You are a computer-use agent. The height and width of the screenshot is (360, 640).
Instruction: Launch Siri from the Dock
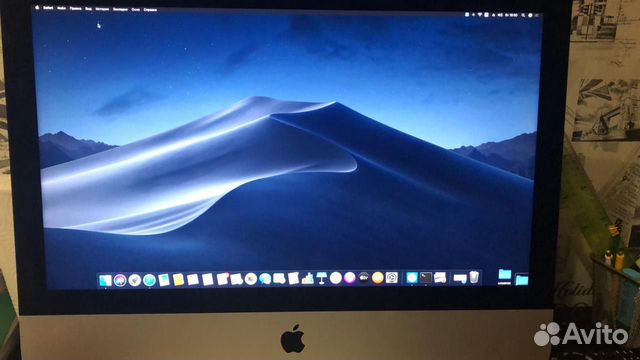click(x=120, y=280)
